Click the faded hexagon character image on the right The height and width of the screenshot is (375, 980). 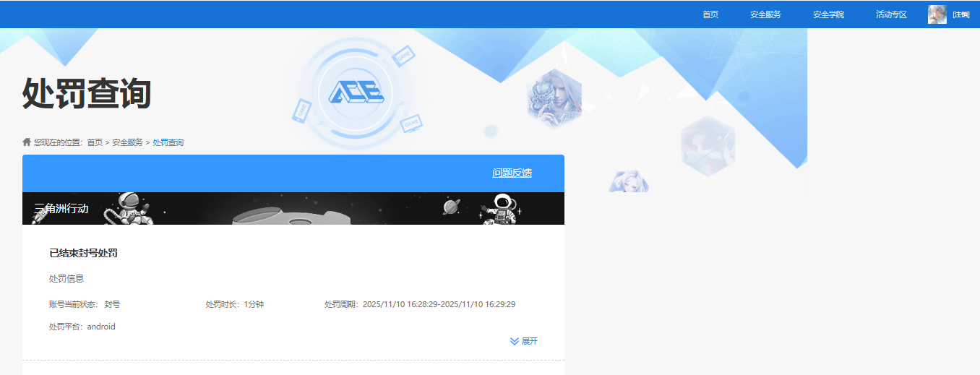tap(708, 145)
